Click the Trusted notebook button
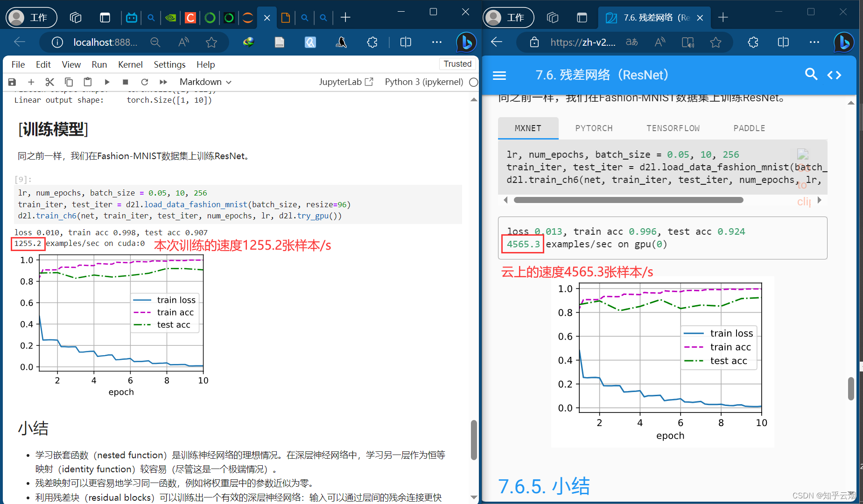 click(x=457, y=64)
